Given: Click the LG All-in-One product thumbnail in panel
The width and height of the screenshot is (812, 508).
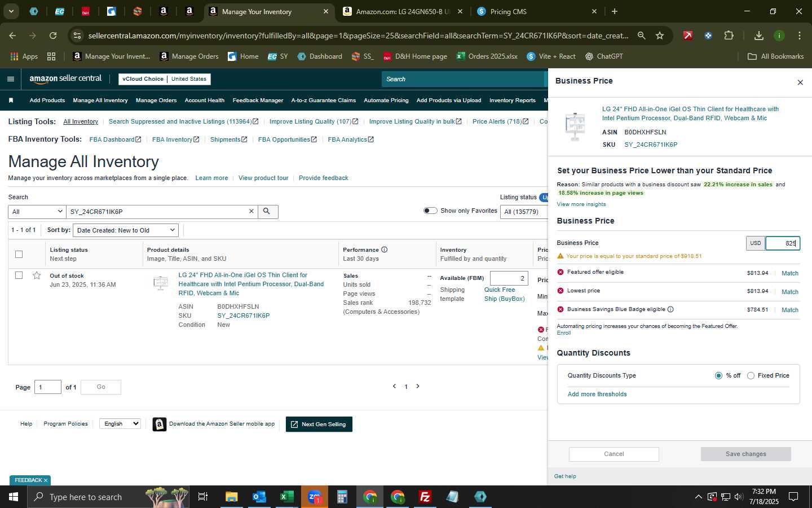Looking at the screenshot, I should (575, 126).
